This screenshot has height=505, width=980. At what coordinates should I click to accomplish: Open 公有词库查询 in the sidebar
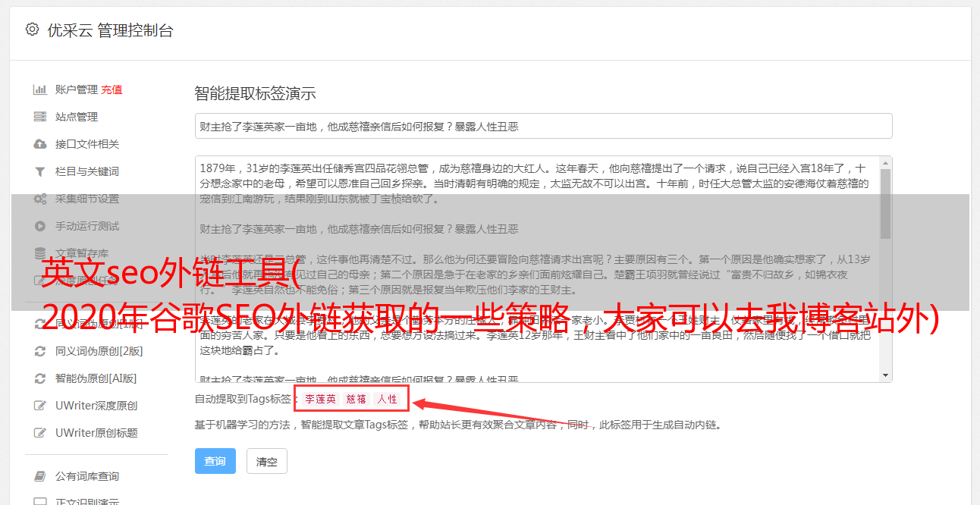coord(87,476)
